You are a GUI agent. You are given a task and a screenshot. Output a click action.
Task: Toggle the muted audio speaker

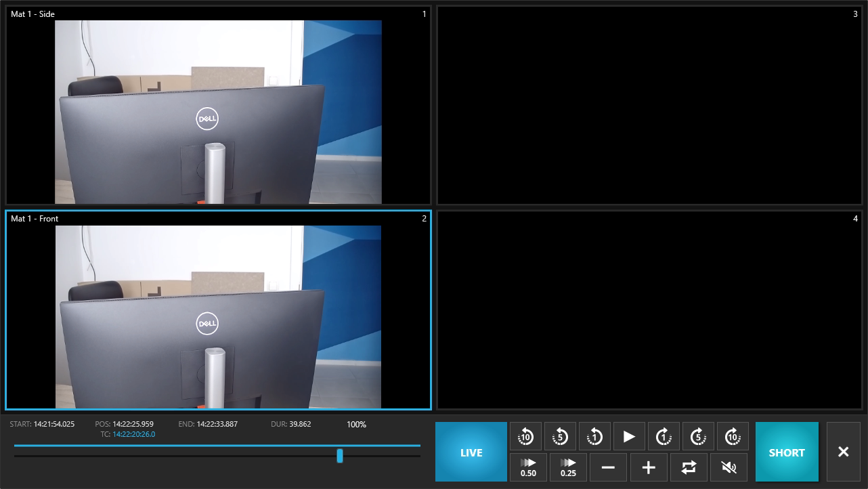pos(729,467)
